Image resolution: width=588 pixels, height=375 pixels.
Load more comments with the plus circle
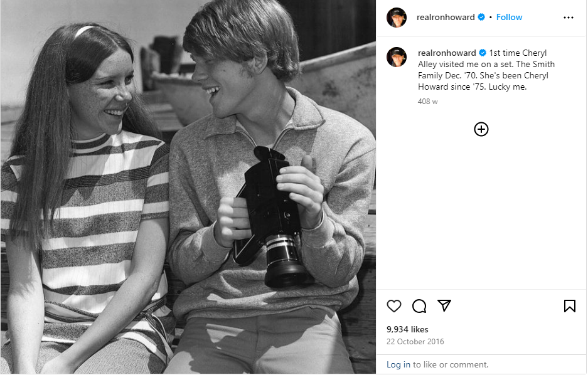pos(481,129)
